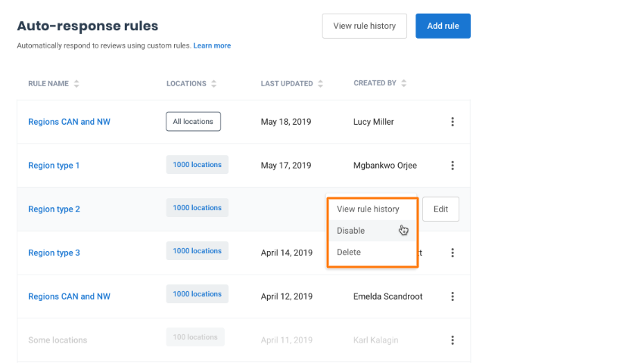Open three-dot menu for Lucy Miller rule
The image size is (644, 363).
453,122
